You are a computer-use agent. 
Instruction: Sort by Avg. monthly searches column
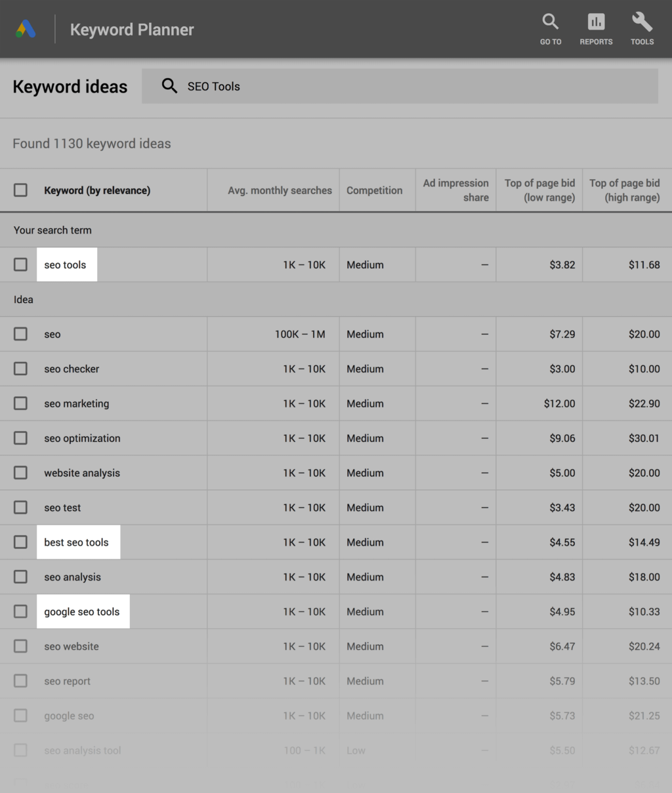click(x=280, y=190)
